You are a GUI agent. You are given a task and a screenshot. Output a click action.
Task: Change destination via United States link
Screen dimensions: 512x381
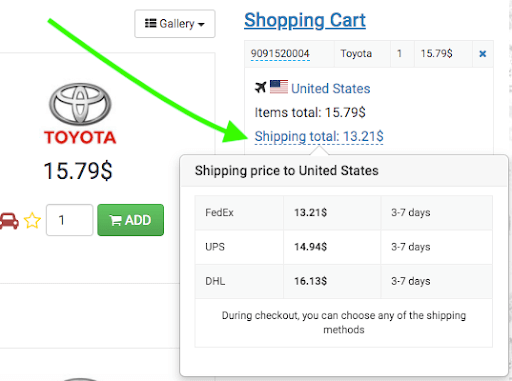330,89
